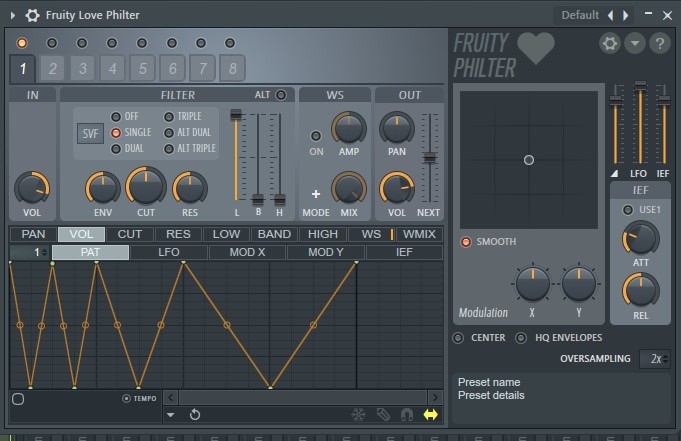Select the ALT TRIPLE filter mode
Viewport: 681px width, 441px height.
[x=169, y=149]
